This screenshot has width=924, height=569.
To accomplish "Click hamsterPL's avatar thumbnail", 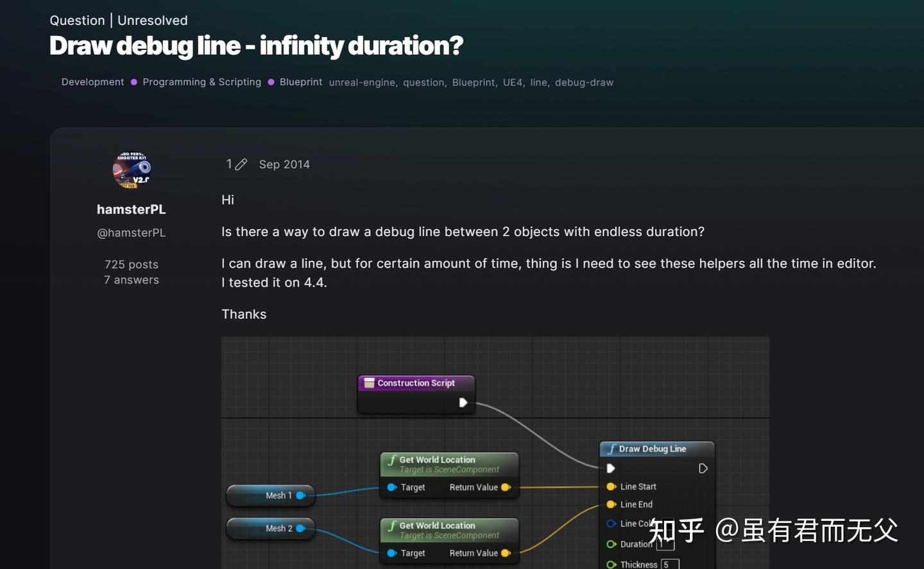I will 131,170.
